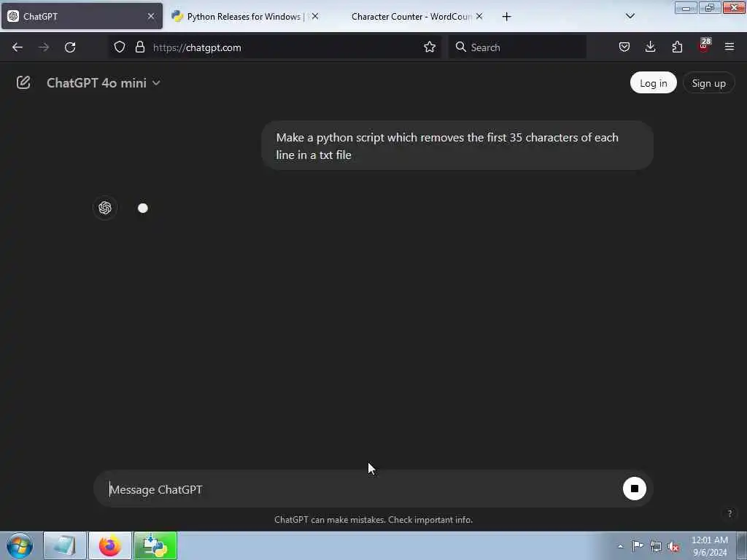Bookmark this page with star icon
This screenshot has width=747, height=560.
click(430, 47)
